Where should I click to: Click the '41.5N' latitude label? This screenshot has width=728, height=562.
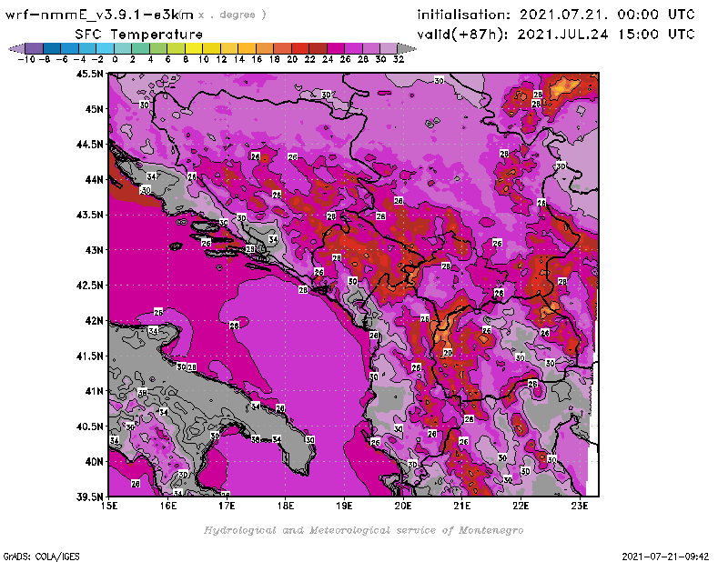(89, 356)
